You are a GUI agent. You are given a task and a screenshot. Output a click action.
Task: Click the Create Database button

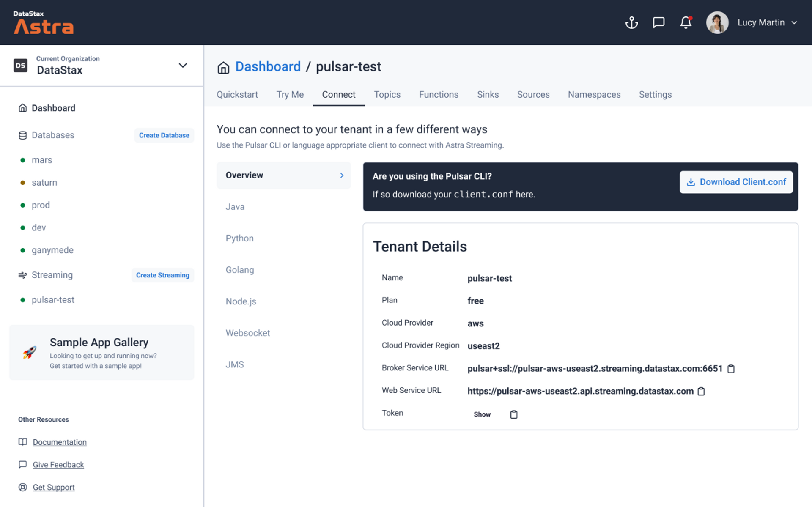164,135
